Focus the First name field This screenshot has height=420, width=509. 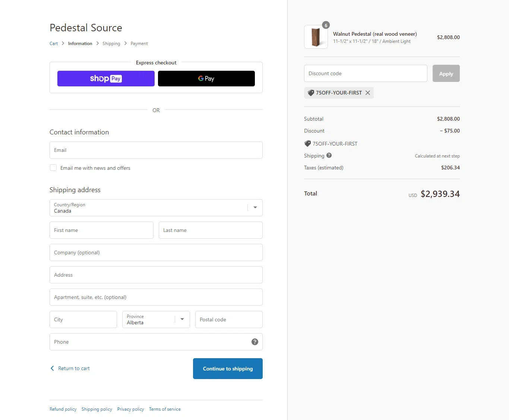(x=101, y=230)
